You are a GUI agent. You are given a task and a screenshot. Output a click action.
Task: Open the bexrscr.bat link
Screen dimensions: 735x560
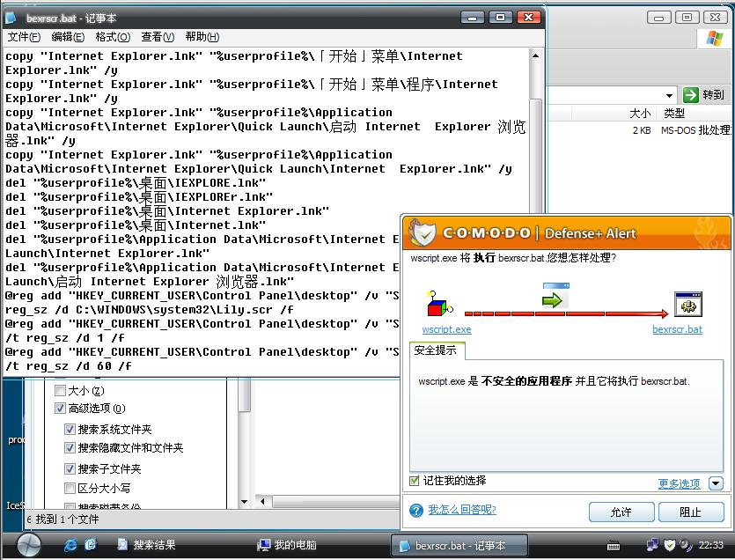pyautogui.click(x=677, y=329)
